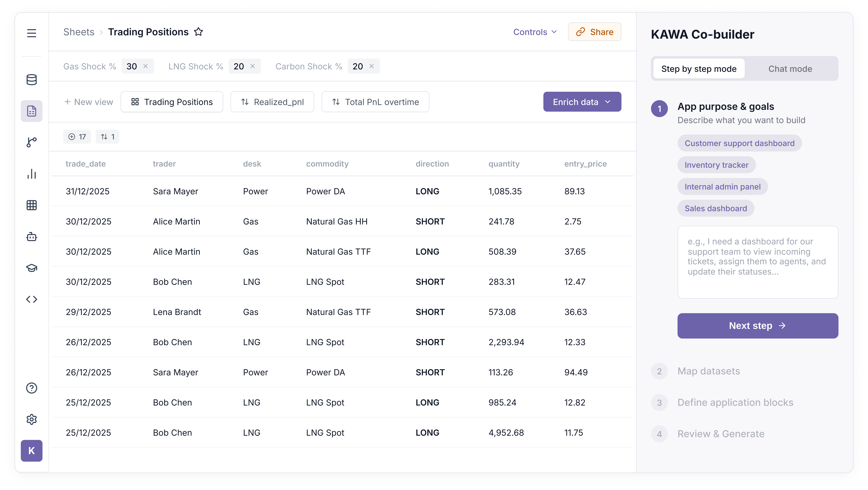This screenshot has height=490, width=868.
Task: Open Total PnL overtime view tab
Action: click(x=375, y=102)
